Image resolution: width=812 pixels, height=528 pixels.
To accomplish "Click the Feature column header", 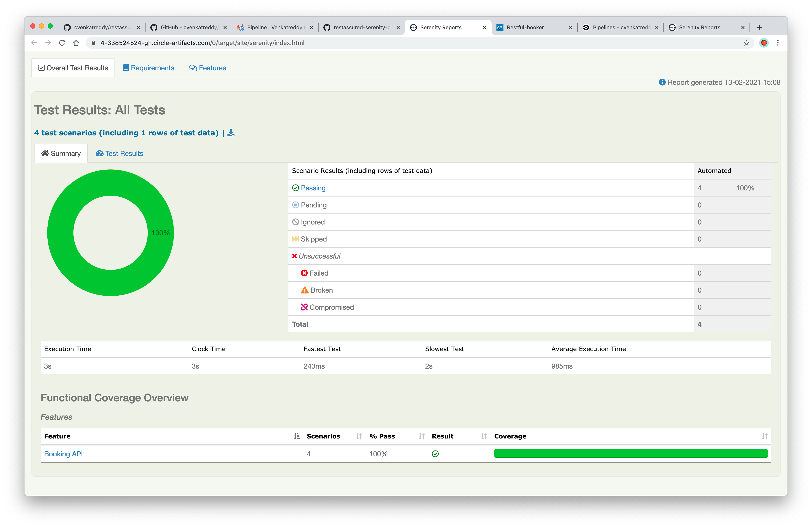I will [x=57, y=436].
